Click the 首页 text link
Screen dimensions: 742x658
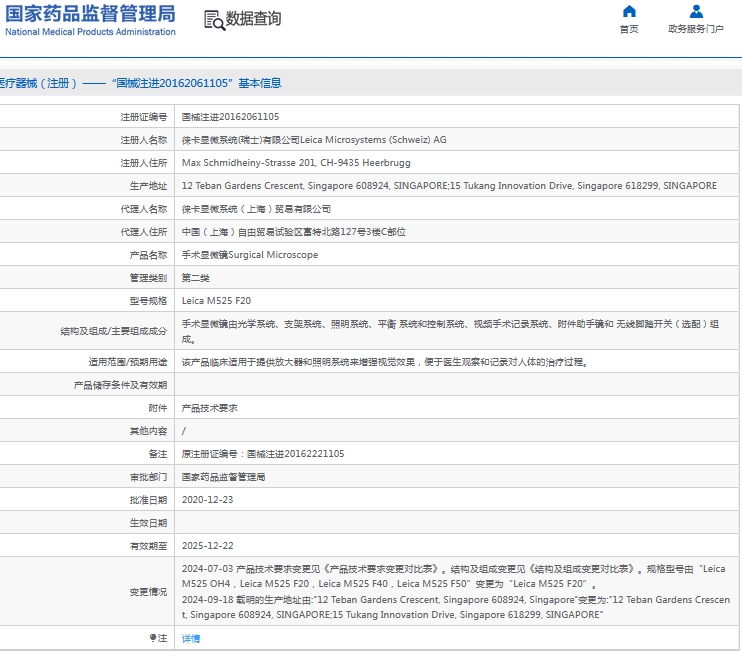pyautogui.click(x=629, y=29)
